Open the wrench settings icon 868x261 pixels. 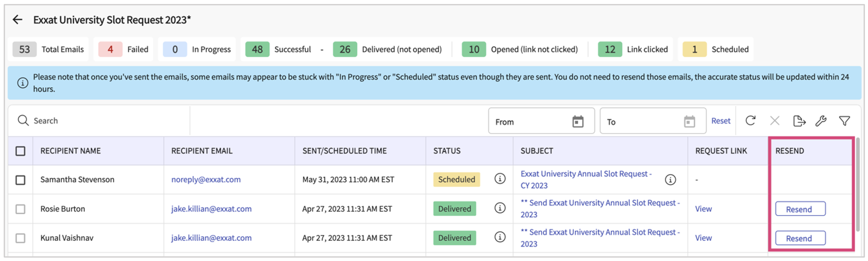coord(821,121)
